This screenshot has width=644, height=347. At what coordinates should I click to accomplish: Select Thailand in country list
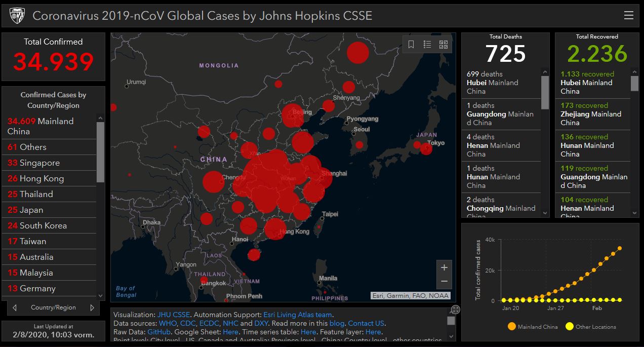click(x=50, y=194)
